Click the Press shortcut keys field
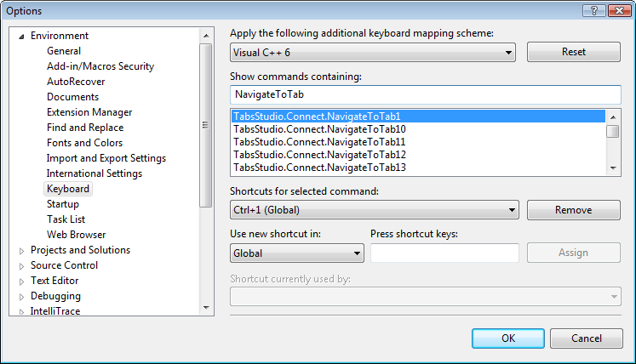The image size is (636, 364). point(444,253)
